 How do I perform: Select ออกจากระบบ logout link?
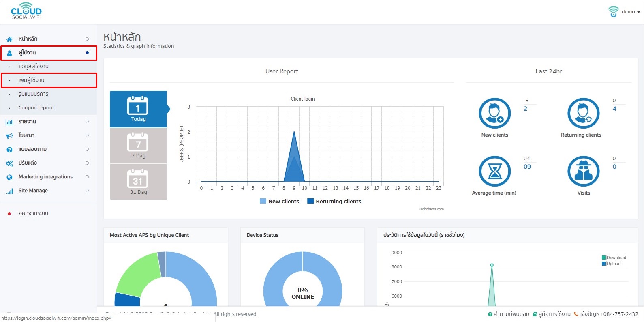pos(33,213)
